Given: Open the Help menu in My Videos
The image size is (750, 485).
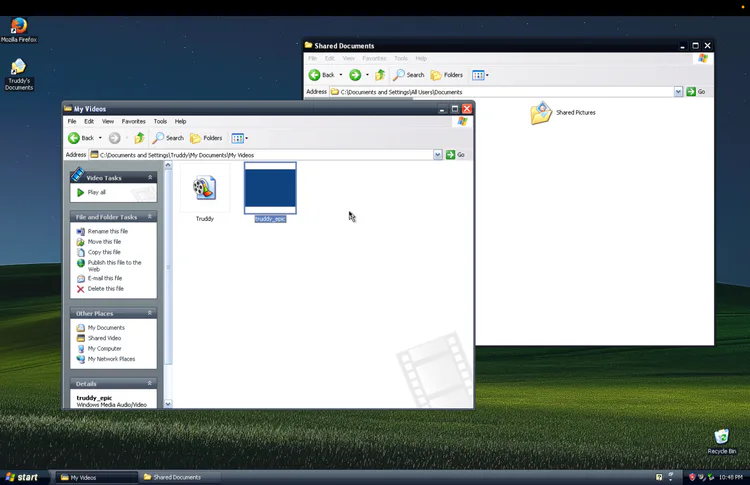Looking at the screenshot, I should [180, 121].
